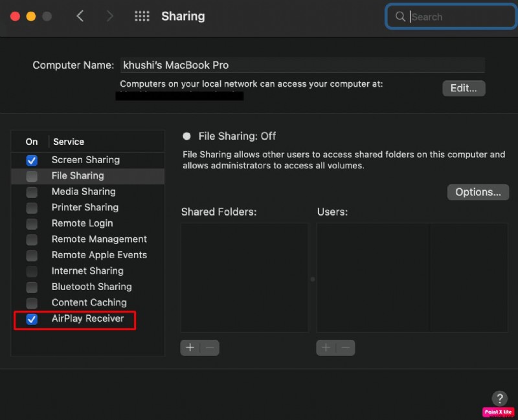Add a user with the plus button
Screen dimensions: 518x420
[326, 348]
